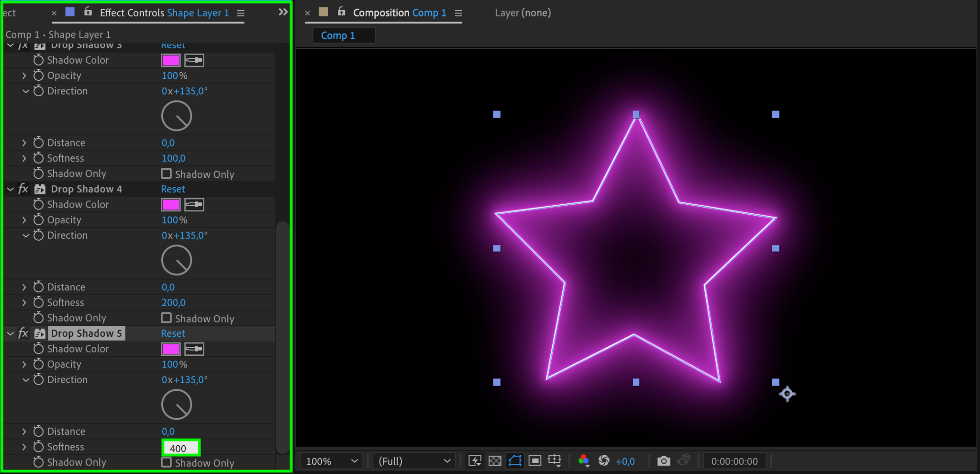Viewport: 980px width, 474px height.
Task: Pick Drop Shadow 4 color with eyedropper
Action: (x=194, y=205)
